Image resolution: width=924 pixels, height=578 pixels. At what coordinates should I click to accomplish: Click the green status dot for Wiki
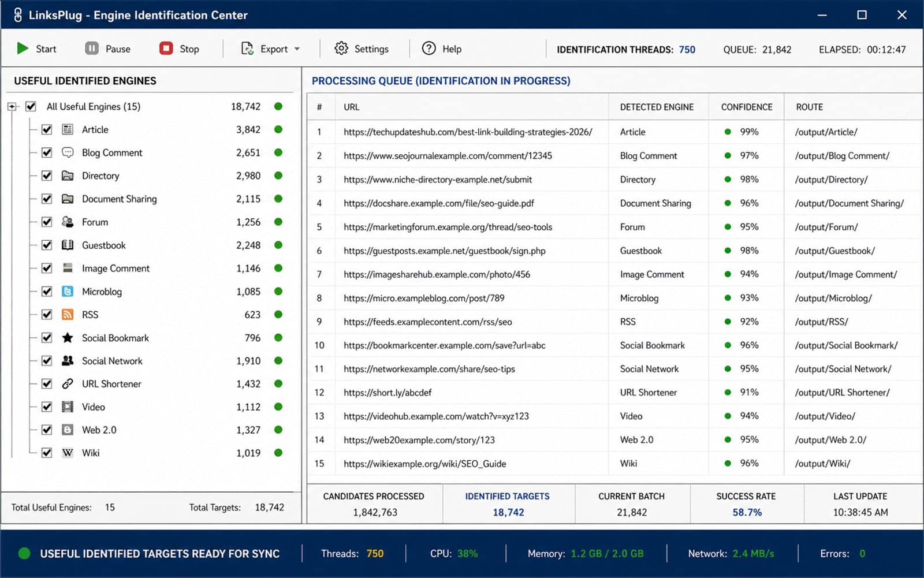pos(278,453)
